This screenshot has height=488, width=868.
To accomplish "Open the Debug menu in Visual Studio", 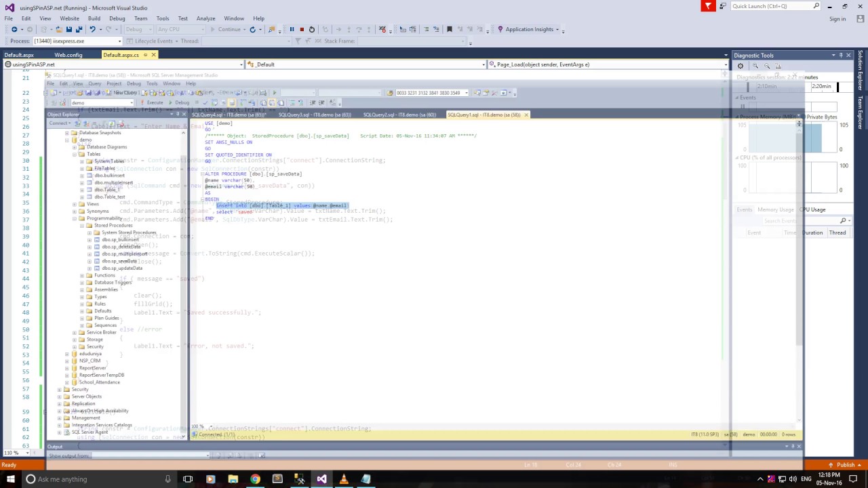I will pyautogui.click(x=117, y=18).
